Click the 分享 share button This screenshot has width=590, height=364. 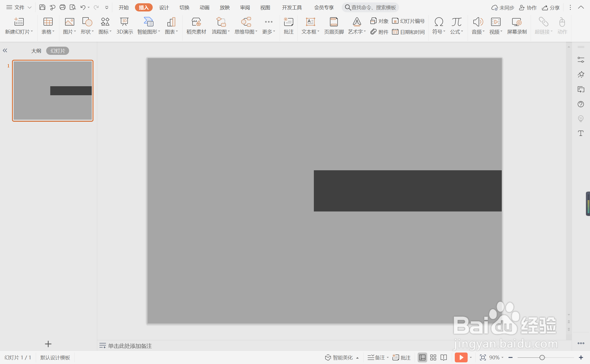(551, 8)
